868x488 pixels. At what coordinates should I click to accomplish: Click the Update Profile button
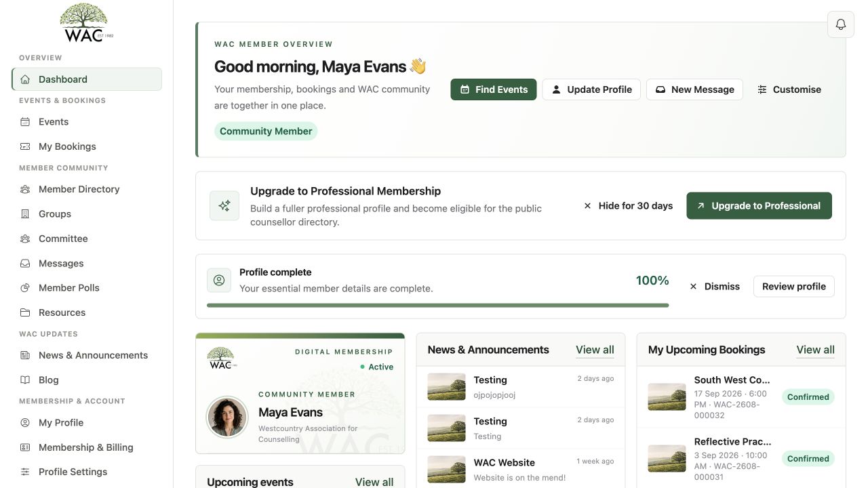(x=591, y=89)
